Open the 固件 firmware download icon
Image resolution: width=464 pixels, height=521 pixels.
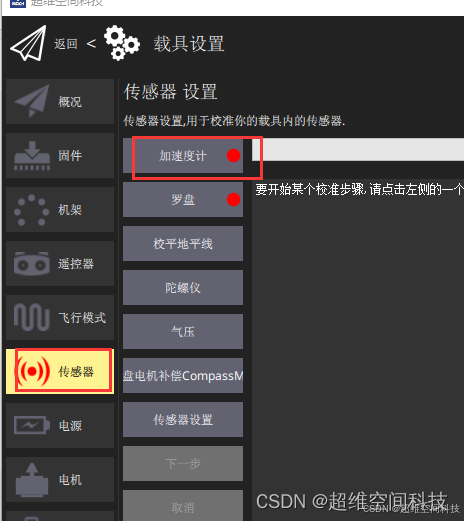point(32,156)
